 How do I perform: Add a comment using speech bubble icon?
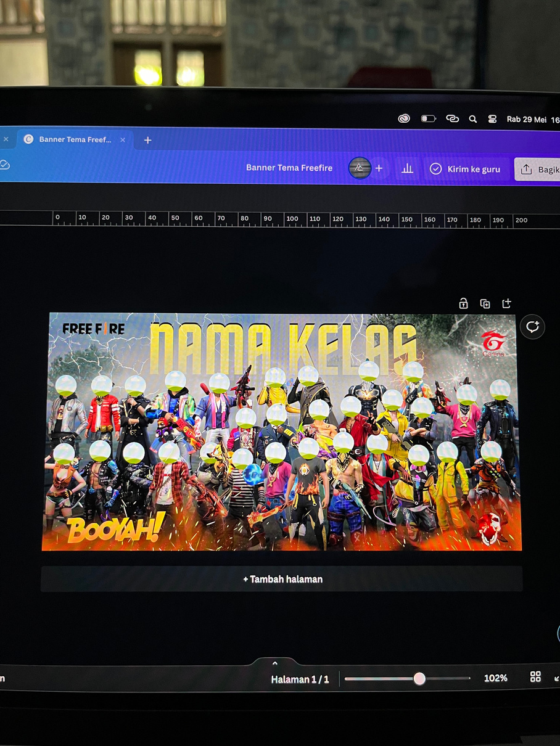[532, 327]
